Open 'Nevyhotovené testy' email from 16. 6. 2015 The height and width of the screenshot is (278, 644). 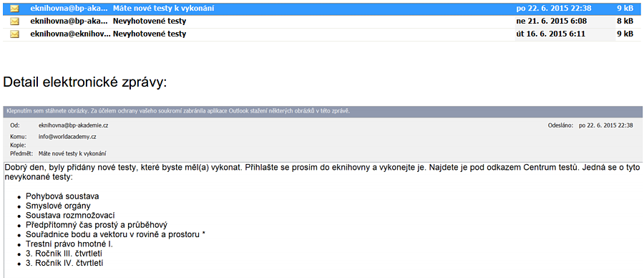[x=321, y=34]
